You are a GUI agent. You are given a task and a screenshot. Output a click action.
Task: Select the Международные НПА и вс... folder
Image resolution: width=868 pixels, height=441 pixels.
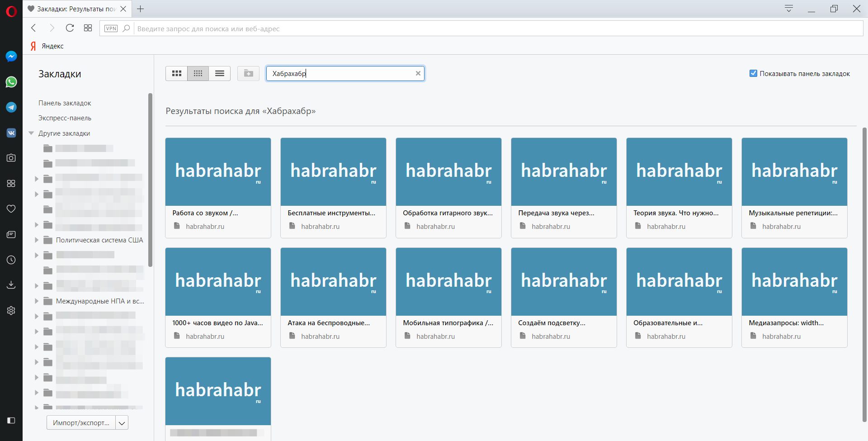tap(100, 301)
